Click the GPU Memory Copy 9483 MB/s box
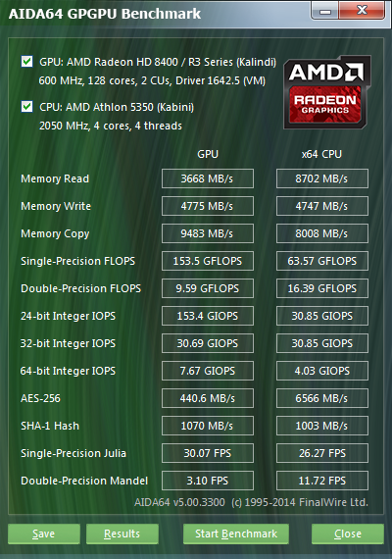 (208, 233)
